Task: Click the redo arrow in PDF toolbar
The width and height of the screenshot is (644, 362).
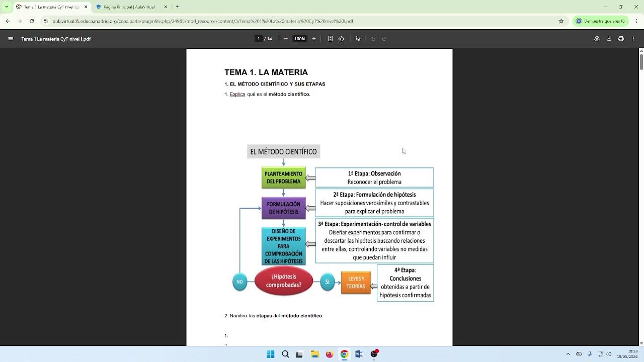Action: click(x=384, y=39)
